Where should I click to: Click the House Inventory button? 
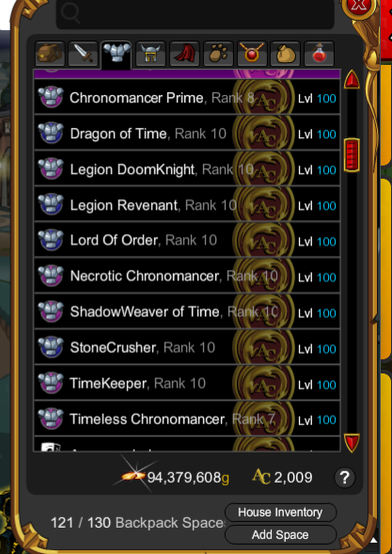(x=280, y=513)
